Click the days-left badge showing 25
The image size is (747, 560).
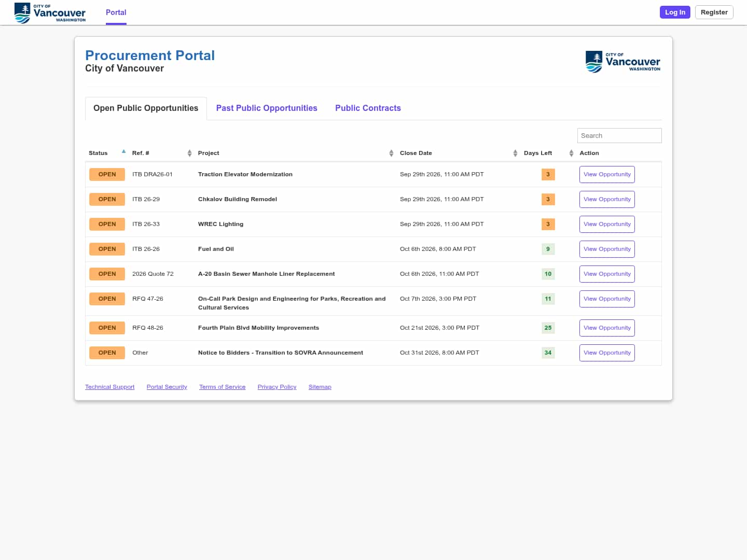coord(548,328)
